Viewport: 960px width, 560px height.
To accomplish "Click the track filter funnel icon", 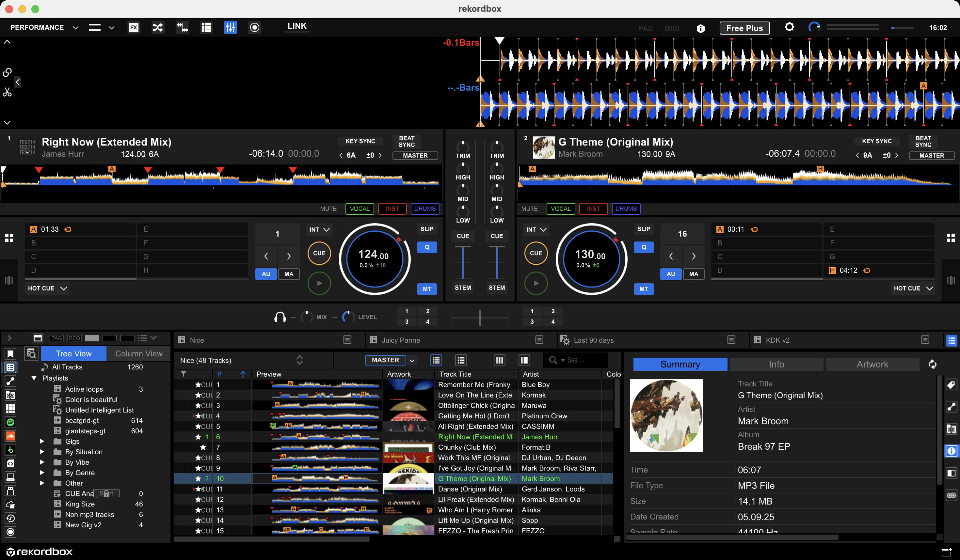I will pyautogui.click(x=184, y=374).
